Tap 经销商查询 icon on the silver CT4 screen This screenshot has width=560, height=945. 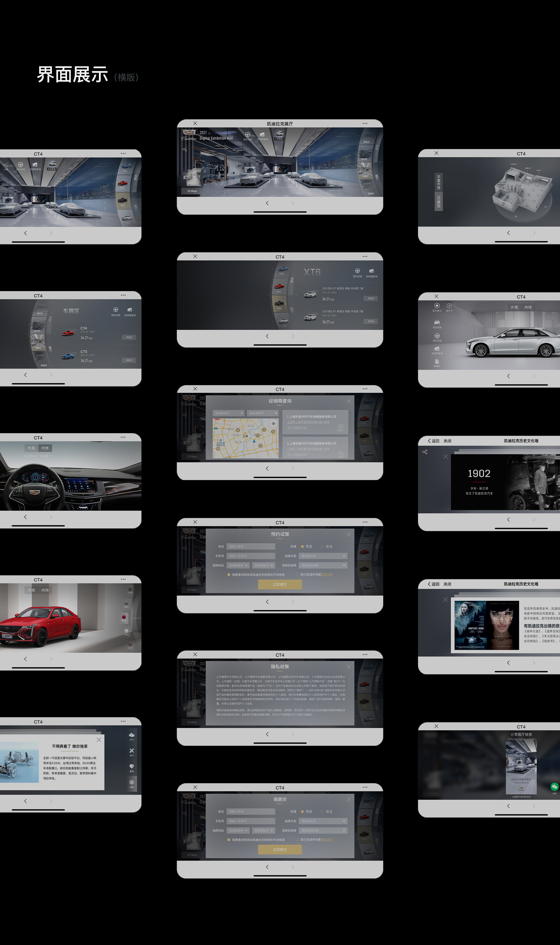(437, 349)
